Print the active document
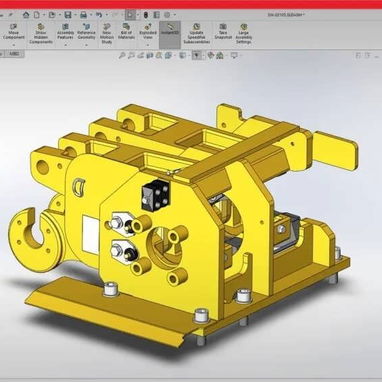Viewport: 382px width, 382px height. [x=83, y=15]
